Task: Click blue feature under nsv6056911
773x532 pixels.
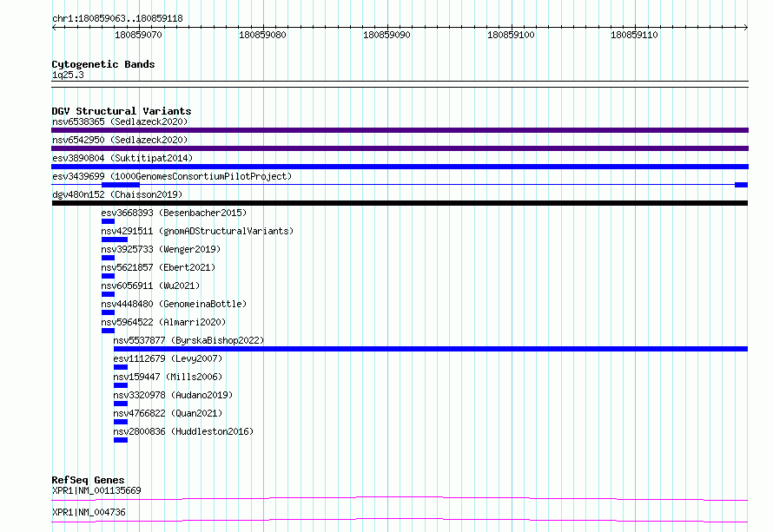Action: 108,294
